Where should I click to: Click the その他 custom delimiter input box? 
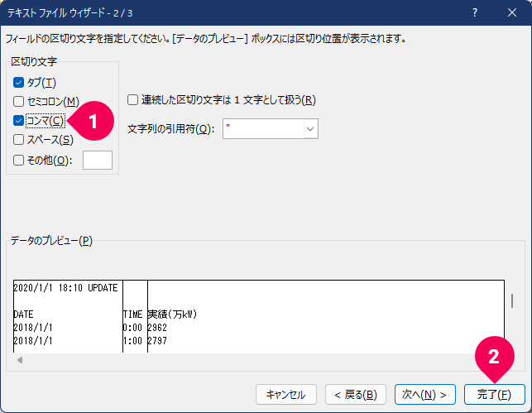coord(98,161)
